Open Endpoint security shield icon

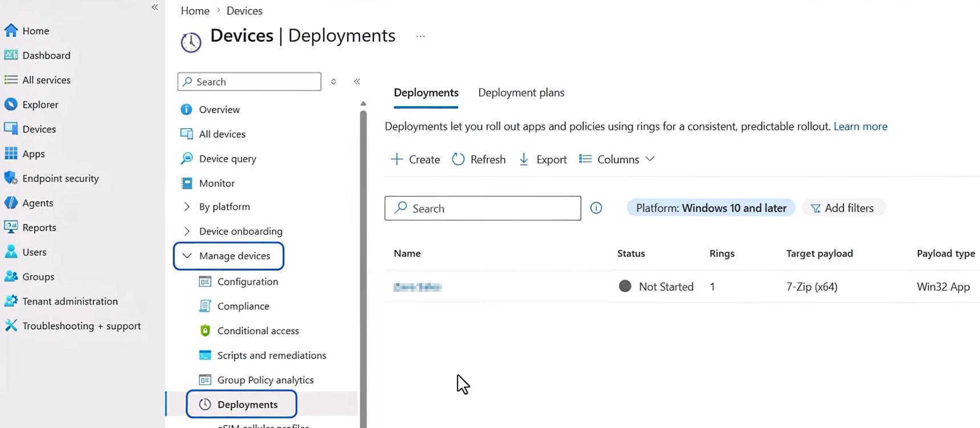[11, 178]
